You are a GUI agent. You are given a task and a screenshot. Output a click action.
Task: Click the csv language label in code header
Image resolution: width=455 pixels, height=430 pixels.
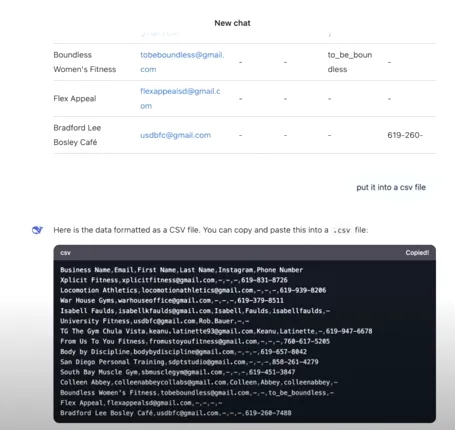click(x=65, y=253)
